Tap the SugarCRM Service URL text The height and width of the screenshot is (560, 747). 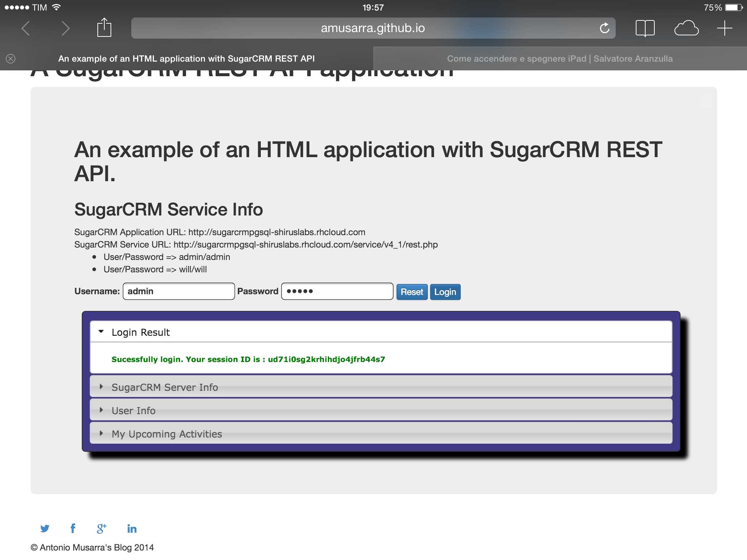click(256, 245)
